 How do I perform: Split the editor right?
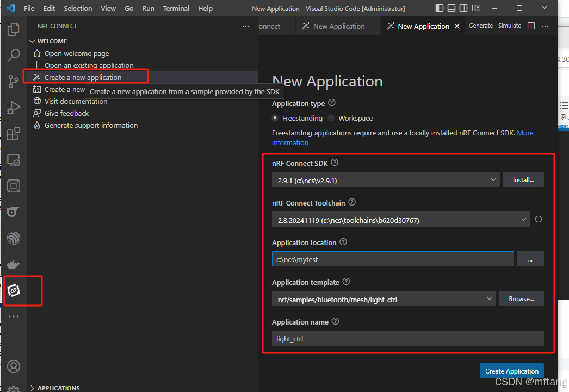531,26
